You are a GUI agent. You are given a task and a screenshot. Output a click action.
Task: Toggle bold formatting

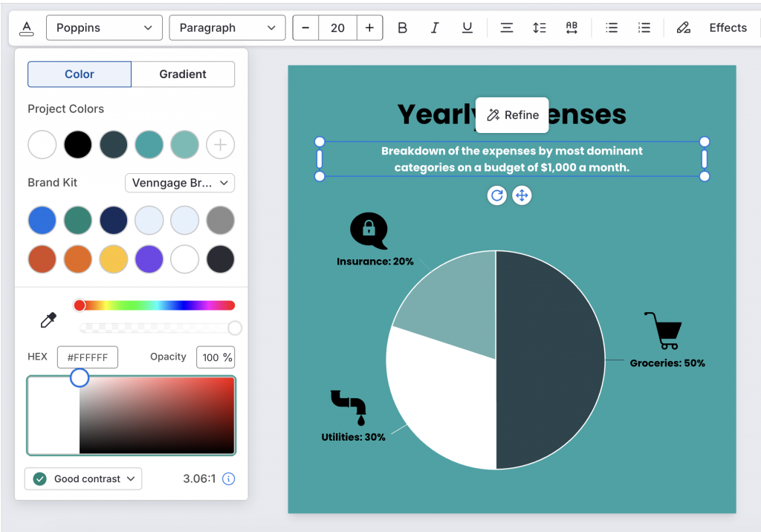pos(402,27)
